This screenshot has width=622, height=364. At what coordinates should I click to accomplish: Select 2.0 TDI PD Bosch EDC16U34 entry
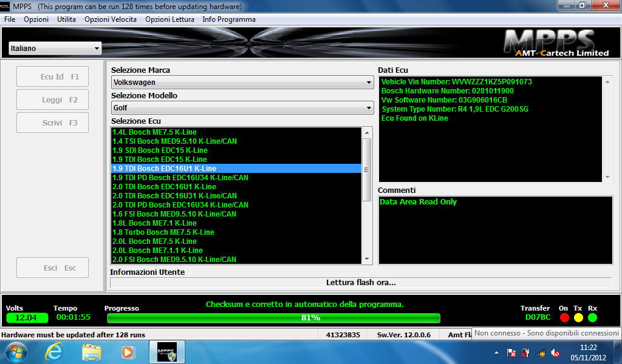click(x=236, y=205)
